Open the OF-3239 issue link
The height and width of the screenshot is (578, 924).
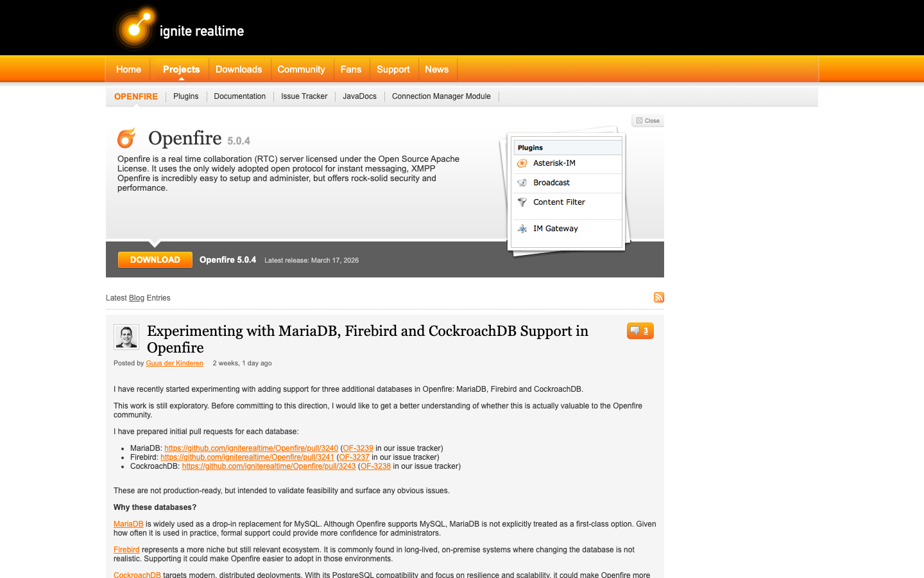click(358, 448)
